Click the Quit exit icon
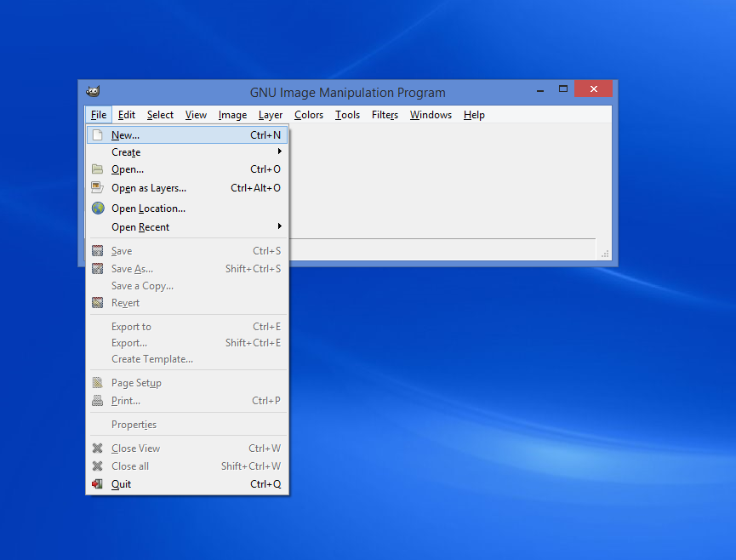 (97, 484)
